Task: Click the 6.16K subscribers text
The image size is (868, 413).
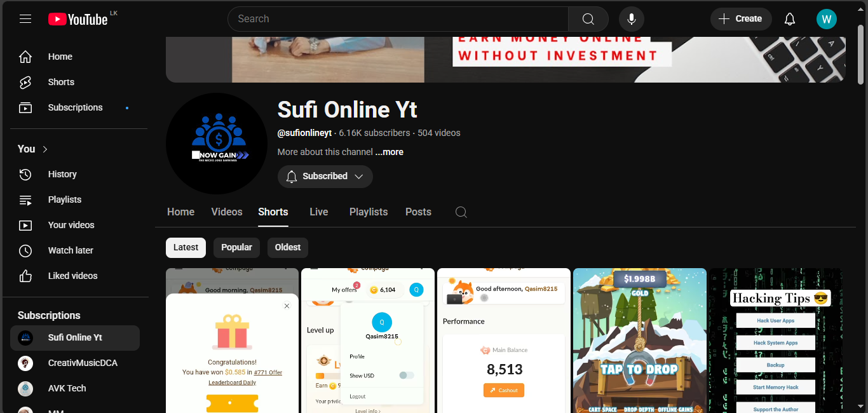Action: 375,133
